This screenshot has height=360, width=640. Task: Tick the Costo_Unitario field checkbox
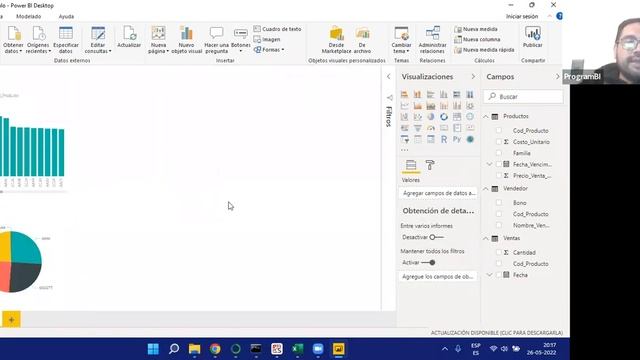click(499, 142)
